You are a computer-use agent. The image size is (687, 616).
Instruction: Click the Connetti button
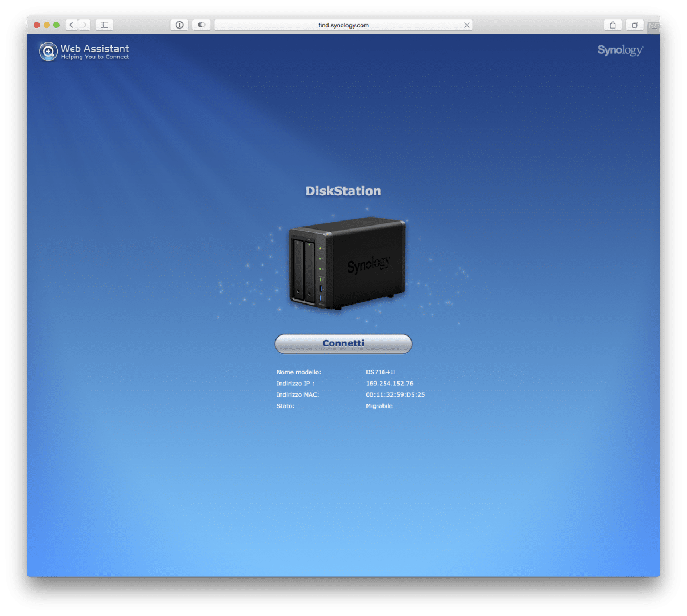point(343,343)
